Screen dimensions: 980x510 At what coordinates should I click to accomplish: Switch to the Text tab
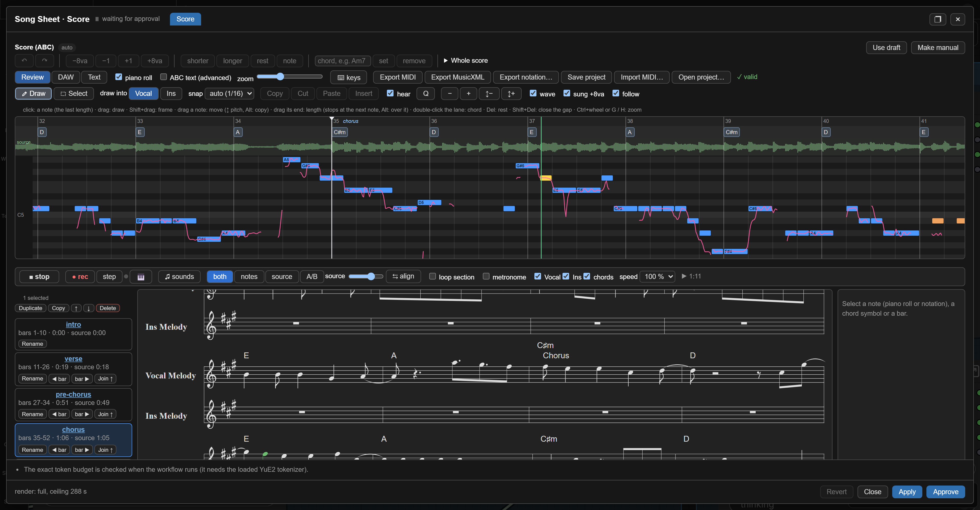click(x=94, y=77)
